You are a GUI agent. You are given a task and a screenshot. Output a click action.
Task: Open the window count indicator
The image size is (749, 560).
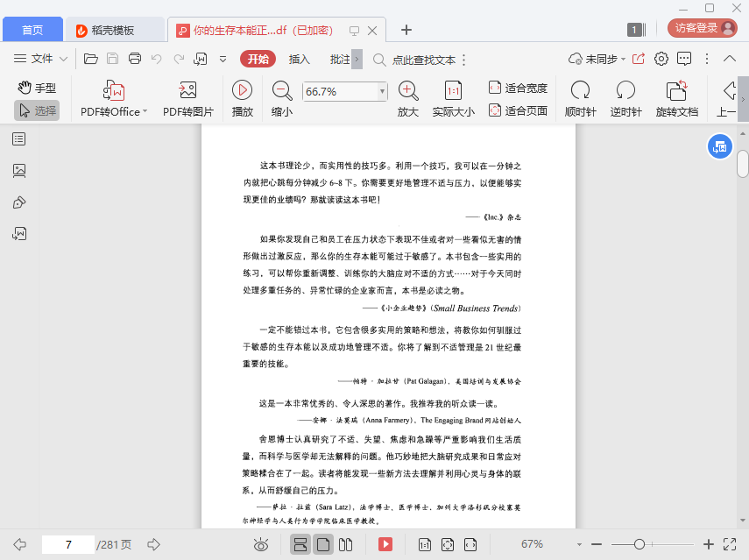(x=636, y=30)
